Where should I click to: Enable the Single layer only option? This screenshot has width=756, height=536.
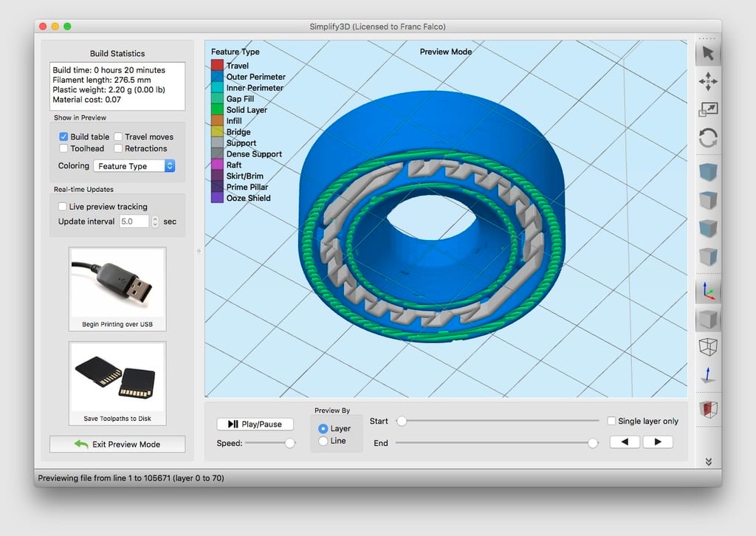point(611,421)
